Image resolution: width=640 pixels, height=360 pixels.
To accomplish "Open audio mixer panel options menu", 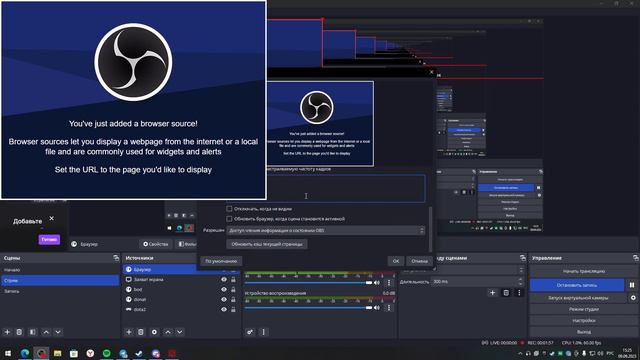I will [x=263, y=332].
